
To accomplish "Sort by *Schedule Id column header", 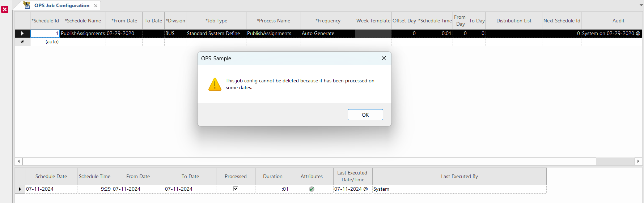I will tap(45, 21).
